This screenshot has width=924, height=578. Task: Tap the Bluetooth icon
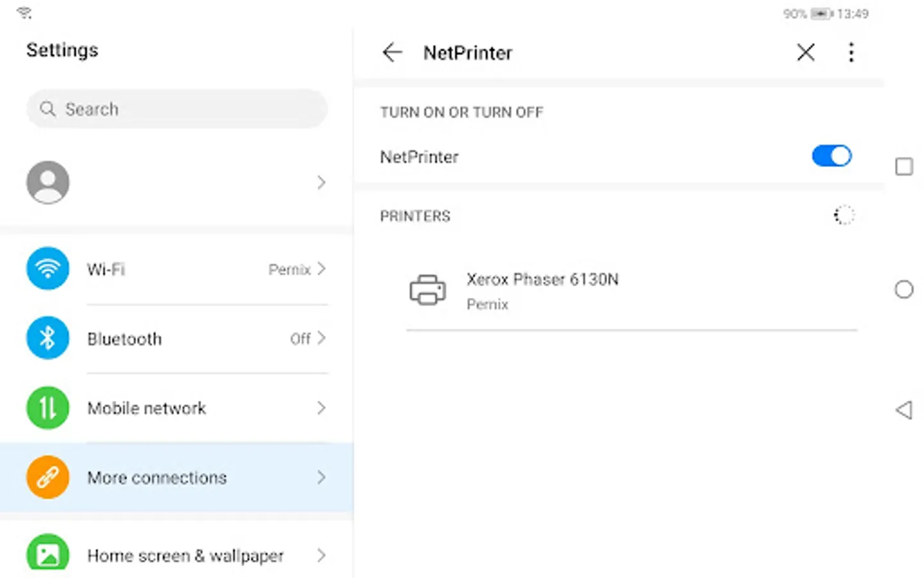point(47,338)
